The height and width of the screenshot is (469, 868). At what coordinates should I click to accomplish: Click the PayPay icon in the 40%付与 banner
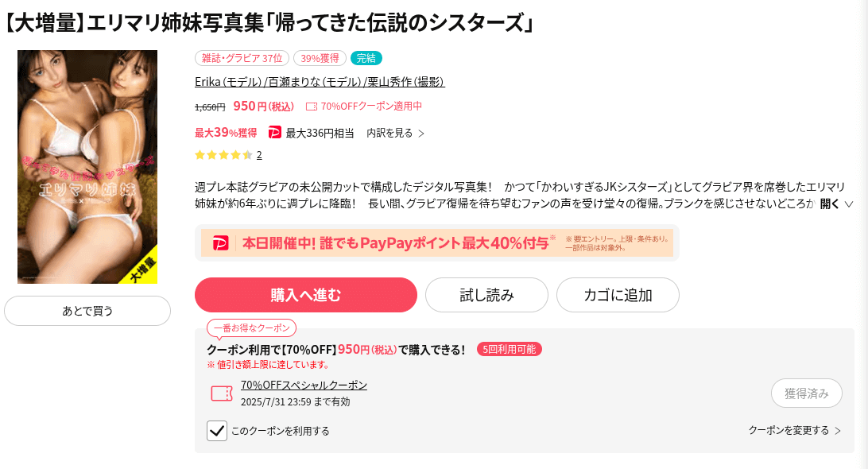[x=221, y=243]
